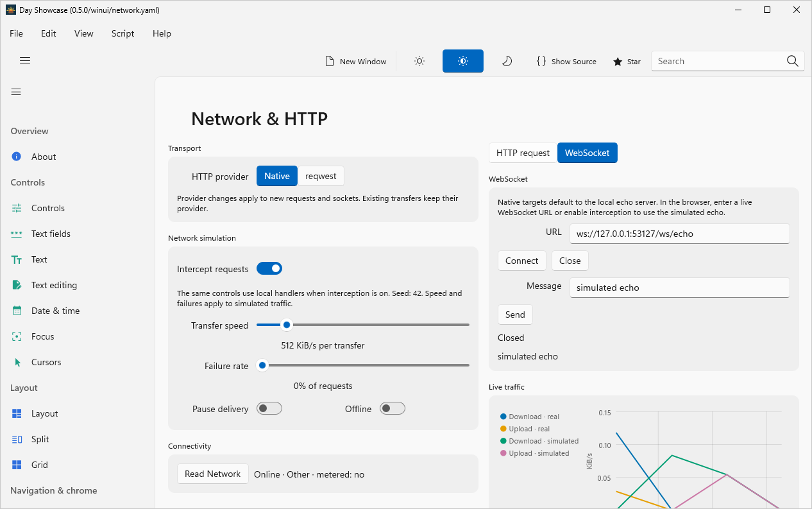
Task: Click the WebSocket Close button
Action: pyautogui.click(x=570, y=261)
